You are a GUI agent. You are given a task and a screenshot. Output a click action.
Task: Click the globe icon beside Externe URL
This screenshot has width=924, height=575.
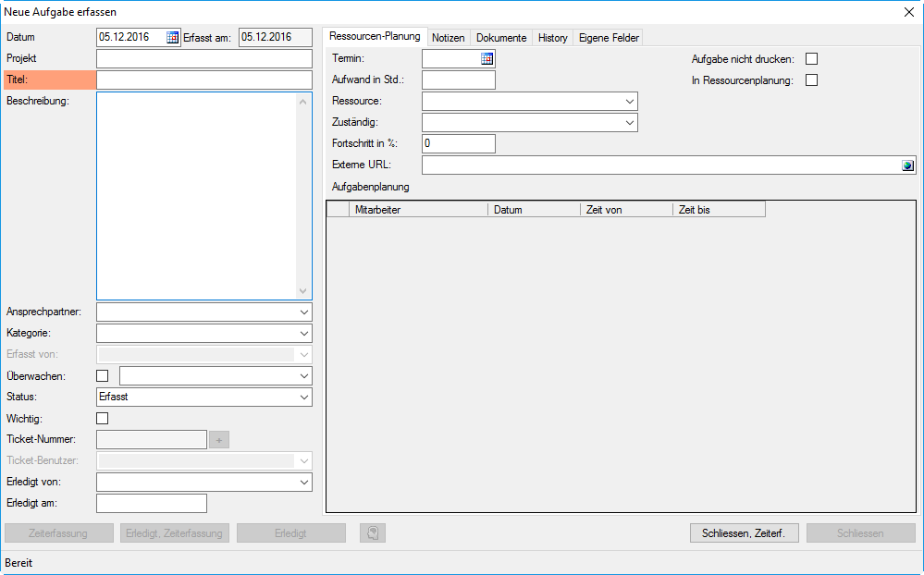click(x=907, y=165)
